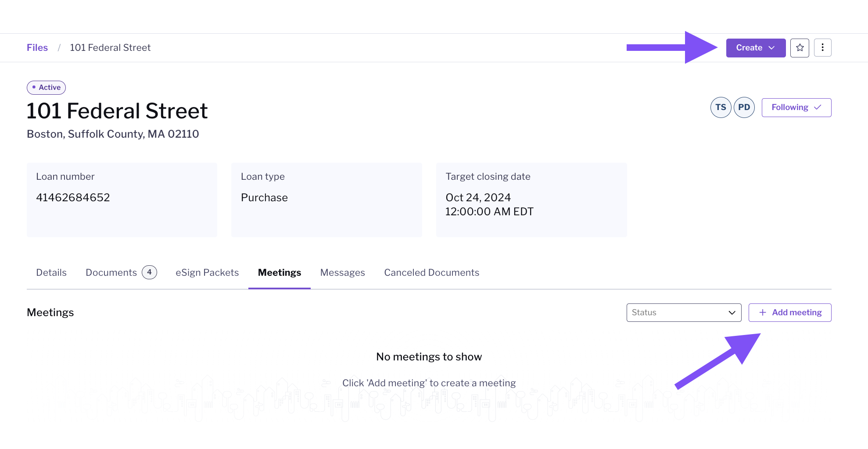Click the PD user avatar
This screenshot has width=868, height=449.
744,107
